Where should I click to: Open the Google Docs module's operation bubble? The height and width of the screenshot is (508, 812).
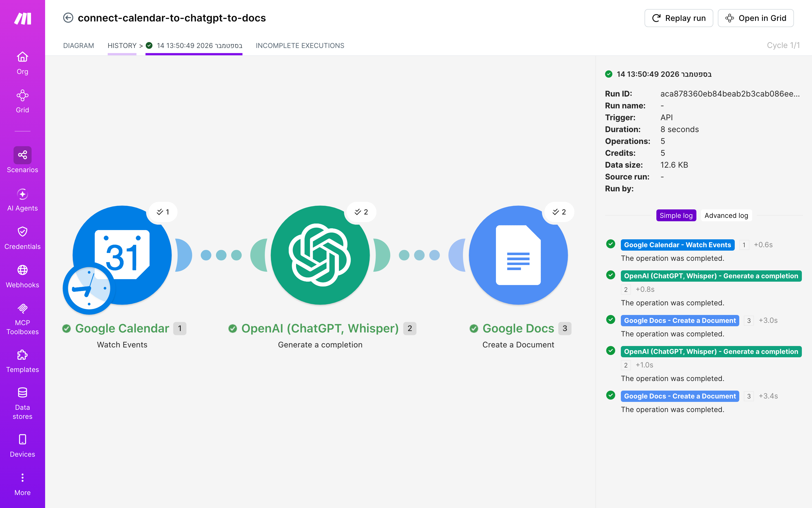tap(559, 212)
